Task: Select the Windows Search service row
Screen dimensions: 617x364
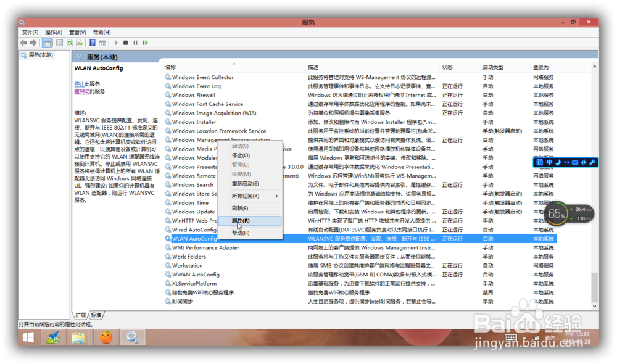Action: pyautogui.click(x=360, y=185)
